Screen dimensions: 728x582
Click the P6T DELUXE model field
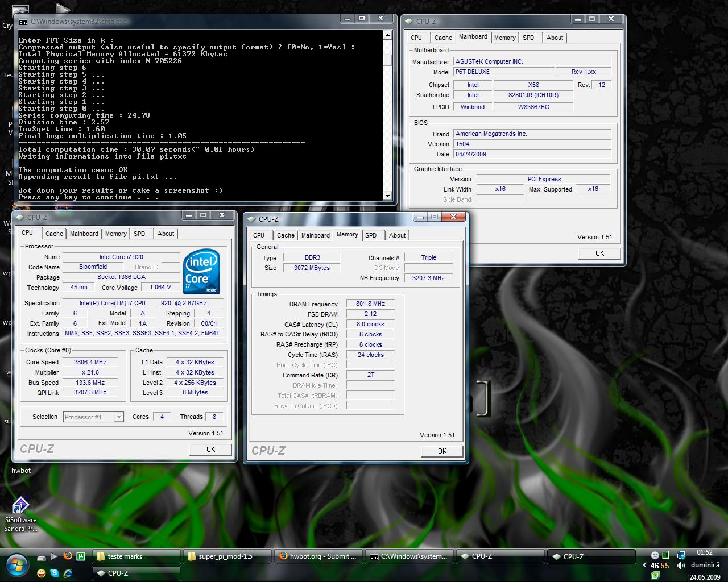click(x=504, y=72)
